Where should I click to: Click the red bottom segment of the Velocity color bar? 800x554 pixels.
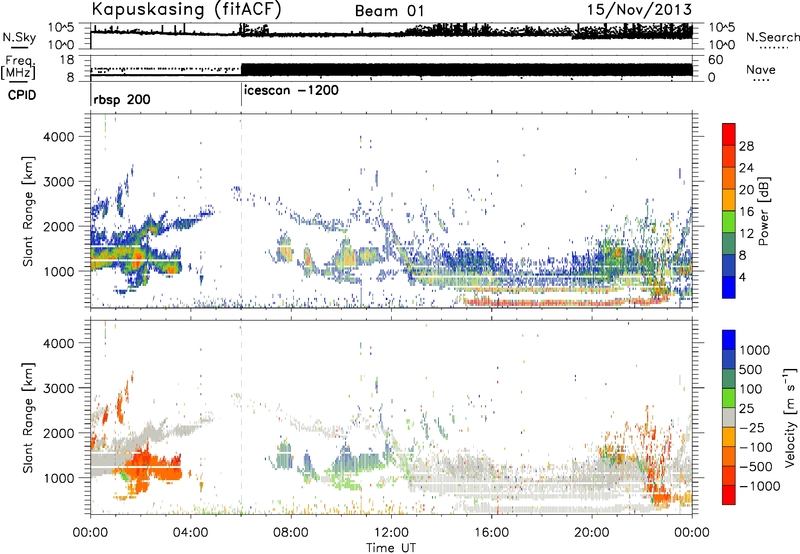pyautogui.click(x=729, y=495)
